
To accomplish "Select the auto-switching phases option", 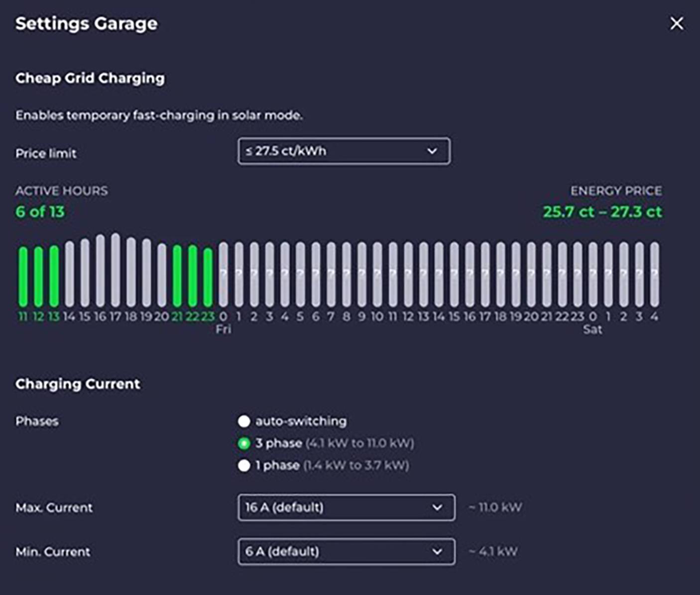I will 244,421.
